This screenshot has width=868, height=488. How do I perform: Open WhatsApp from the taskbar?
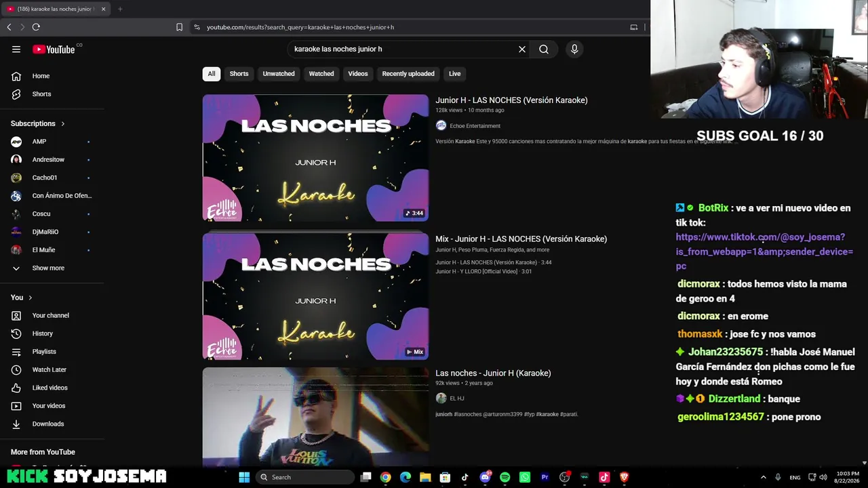[x=525, y=477]
